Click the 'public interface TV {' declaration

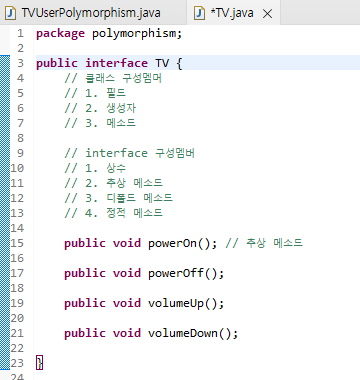(109, 63)
